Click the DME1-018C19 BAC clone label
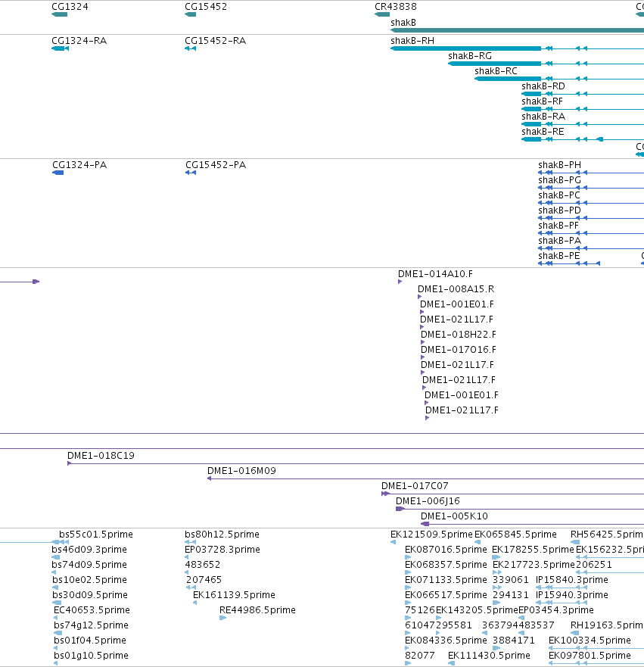The height and width of the screenshot is (667, 644). pyautogui.click(x=101, y=456)
